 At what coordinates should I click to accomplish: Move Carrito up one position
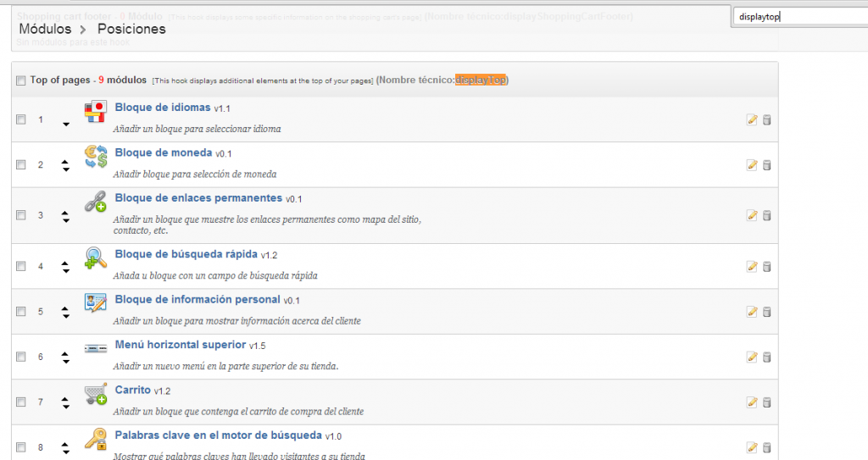tap(66, 399)
